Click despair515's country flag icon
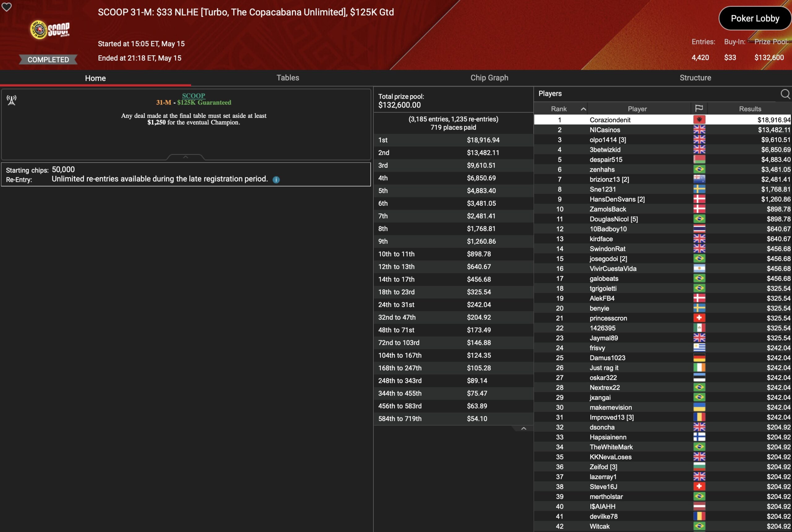The width and height of the screenshot is (792, 532). pyautogui.click(x=699, y=160)
